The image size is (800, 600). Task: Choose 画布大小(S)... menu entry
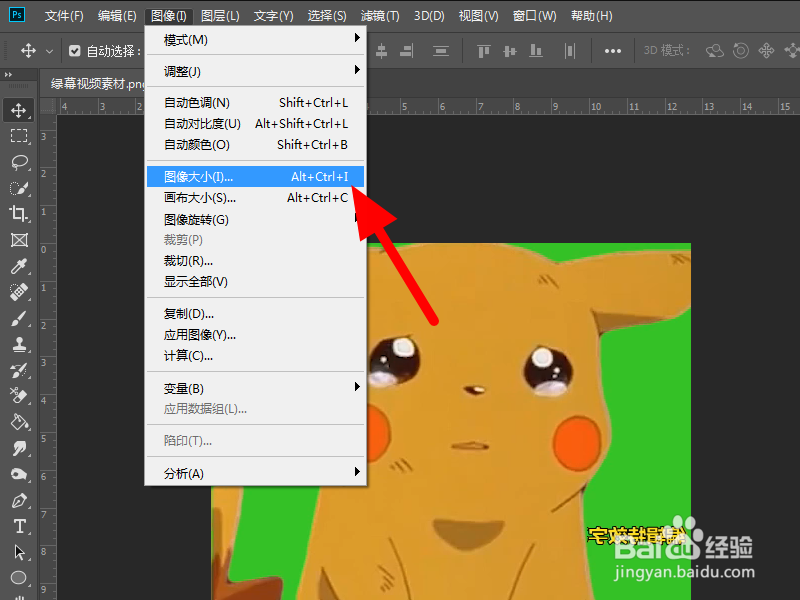point(255,197)
